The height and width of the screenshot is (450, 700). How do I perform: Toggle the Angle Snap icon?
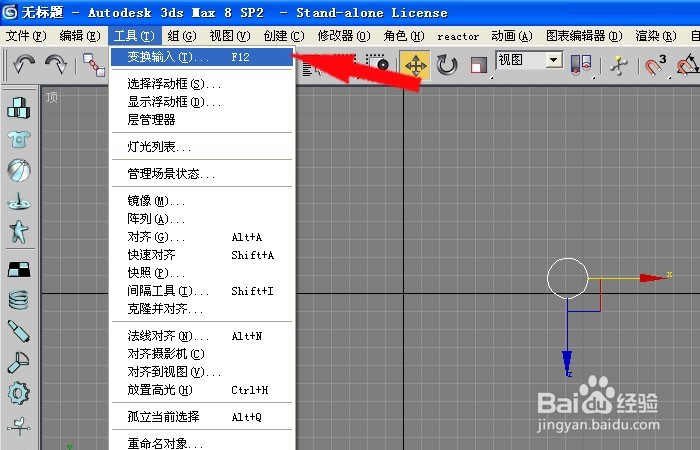(x=688, y=66)
